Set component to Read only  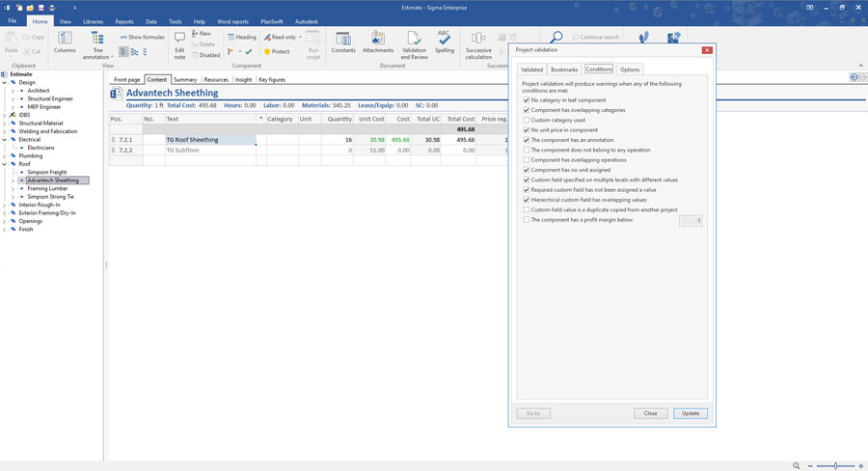pos(280,37)
